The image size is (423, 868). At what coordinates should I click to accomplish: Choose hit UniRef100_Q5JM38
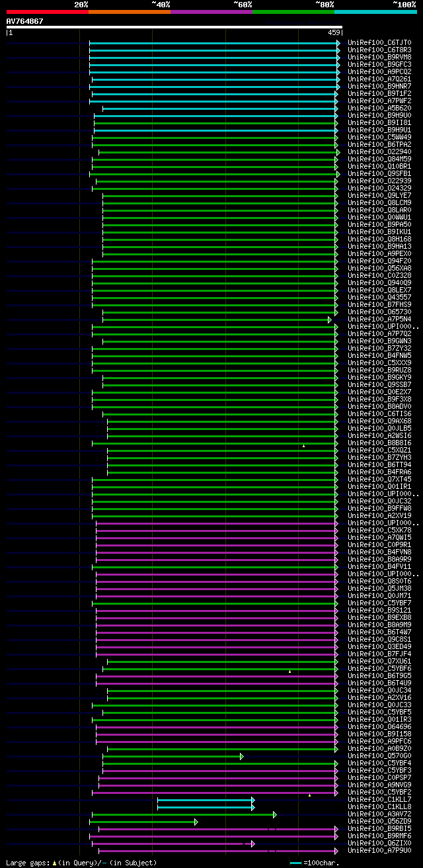[379, 589]
